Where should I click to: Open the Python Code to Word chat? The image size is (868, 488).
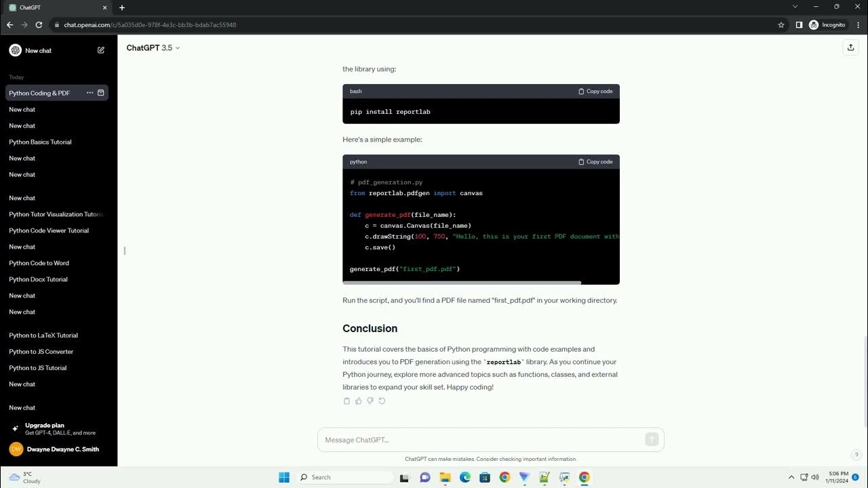tap(39, 263)
